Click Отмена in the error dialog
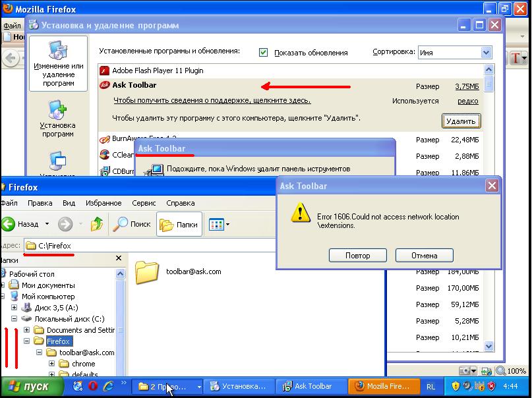 pos(424,255)
